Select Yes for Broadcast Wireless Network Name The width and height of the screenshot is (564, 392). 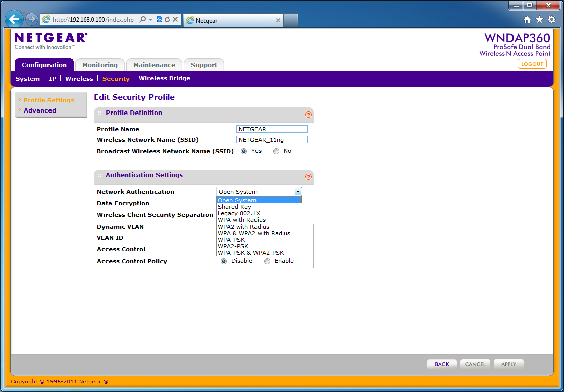point(244,151)
